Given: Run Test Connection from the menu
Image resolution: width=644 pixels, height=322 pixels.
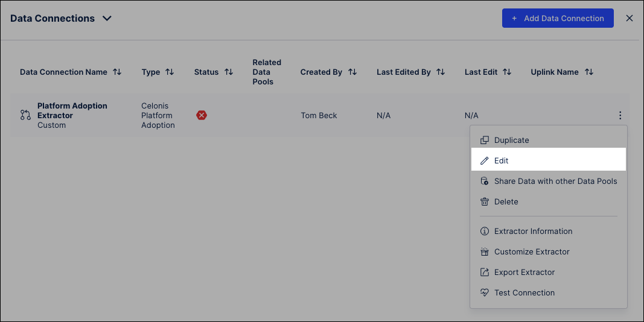Looking at the screenshot, I should (524, 292).
